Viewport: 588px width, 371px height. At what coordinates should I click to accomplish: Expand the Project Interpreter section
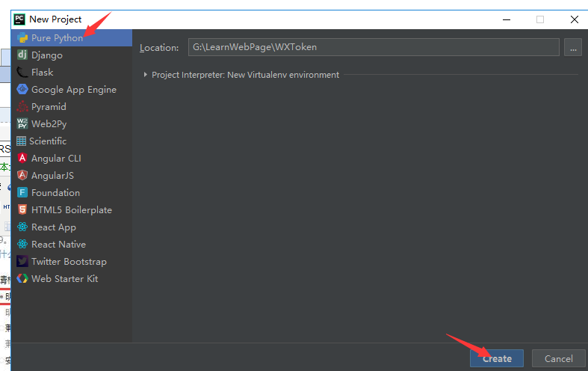tap(146, 75)
